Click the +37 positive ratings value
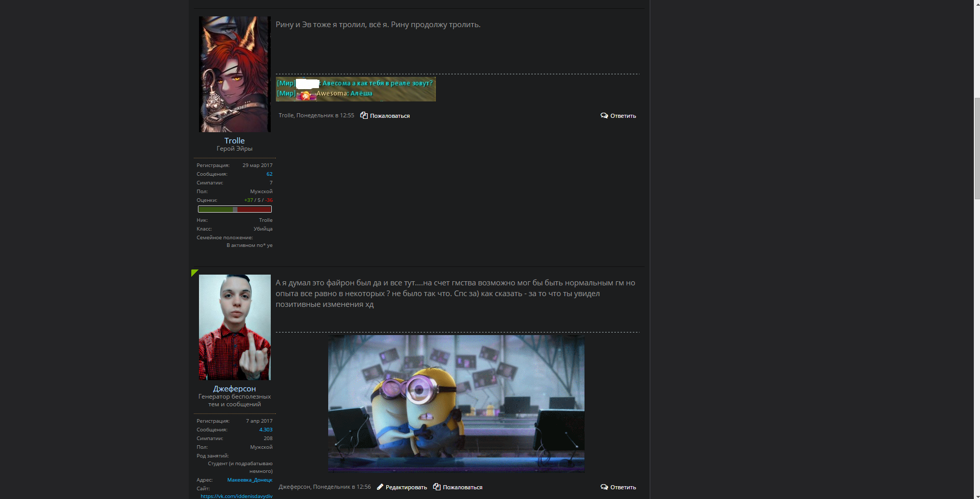Screen dimensions: 980x499 coord(249,200)
